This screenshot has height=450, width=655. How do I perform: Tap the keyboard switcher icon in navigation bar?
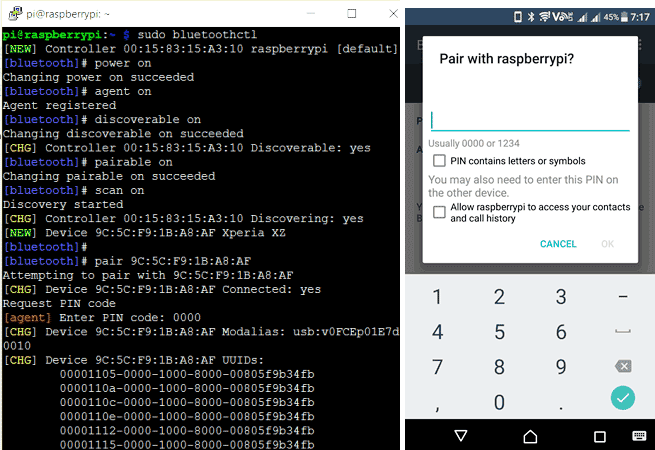(x=639, y=436)
